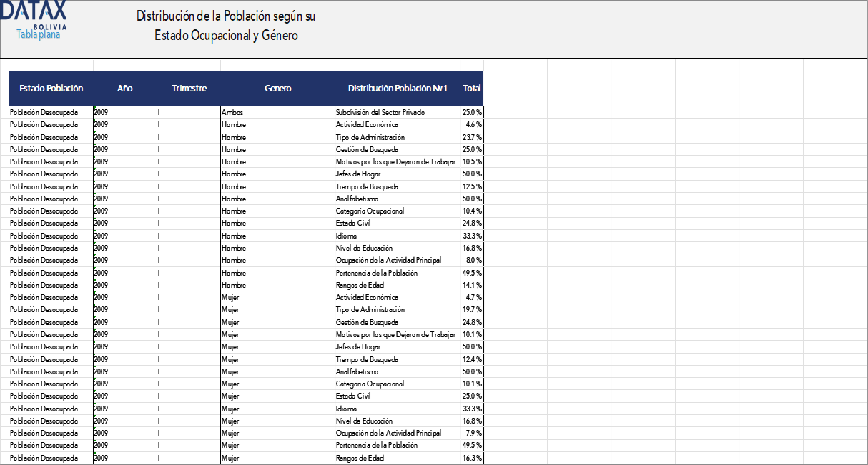
Task: Click the Mujer cell in the 4.7 % row
Action: pyautogui.click(x=277, y=297)
